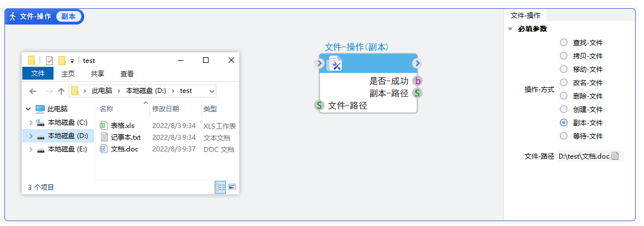The image size is (644, 226).
Task: Click the 本地磁盘 (E:) drive icon
Action: pos(40,149)
